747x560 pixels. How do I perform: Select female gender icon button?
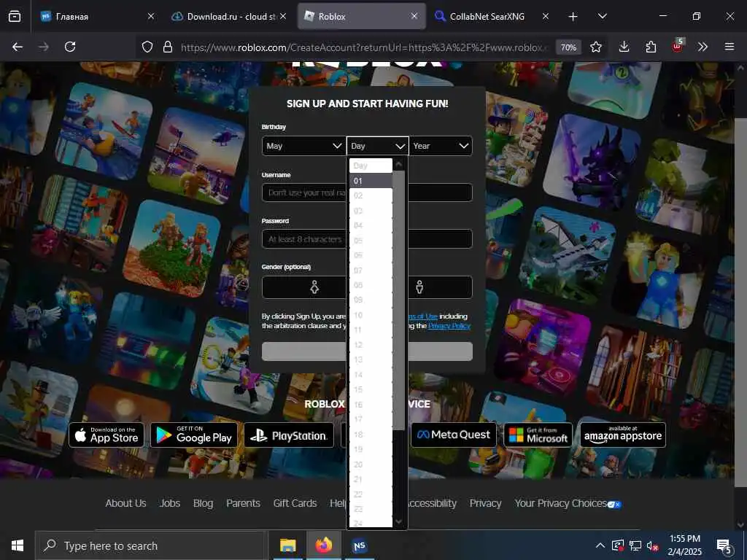[x=314, y=287]
